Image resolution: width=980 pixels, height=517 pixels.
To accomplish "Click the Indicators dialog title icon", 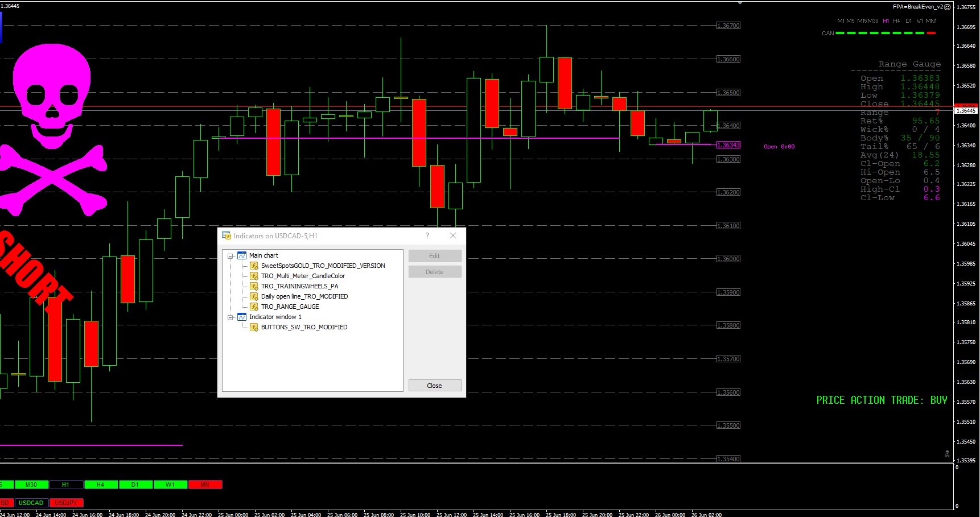I will coord(227,235).
